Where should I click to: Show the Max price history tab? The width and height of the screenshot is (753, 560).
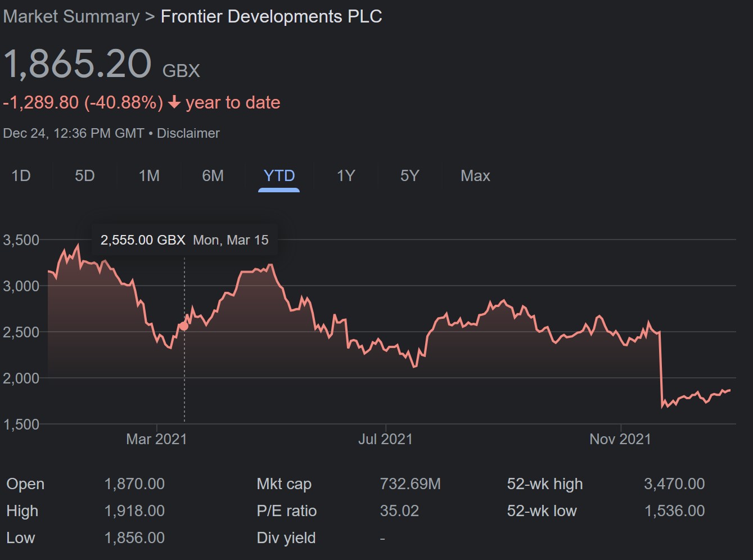475,176
